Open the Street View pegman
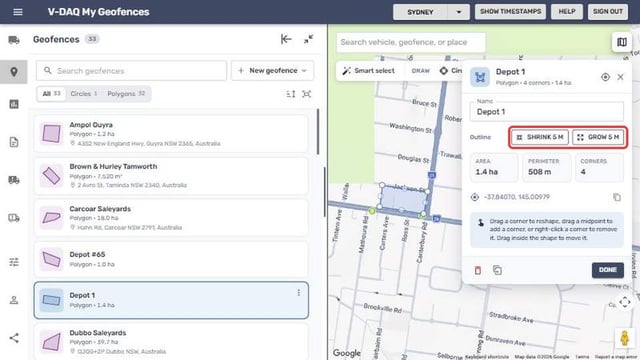Image resolution: width=640 pixels, height=360 pixels. click(x=624, y=338)
